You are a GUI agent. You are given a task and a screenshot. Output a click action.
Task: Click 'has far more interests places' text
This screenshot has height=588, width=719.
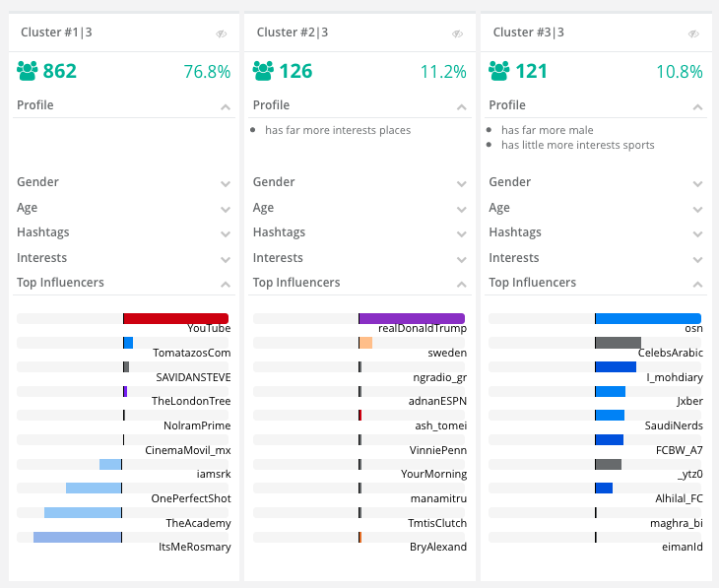click(338, 130)
